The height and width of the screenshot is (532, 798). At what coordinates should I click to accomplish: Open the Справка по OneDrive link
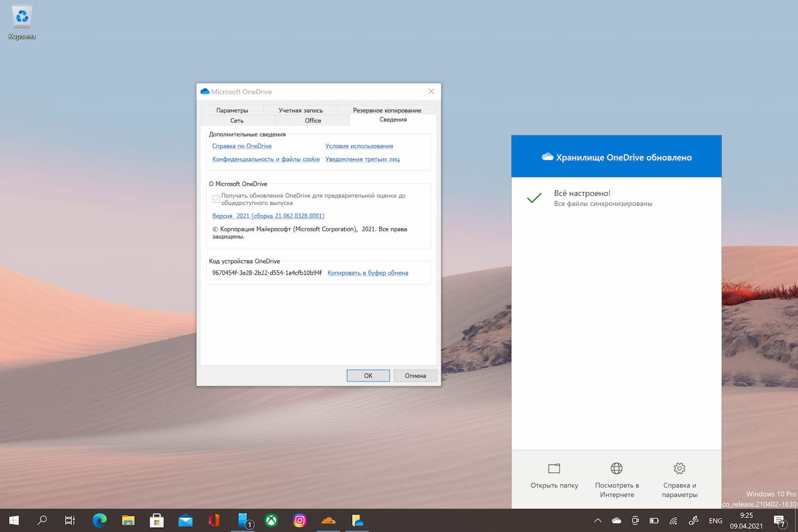(242, 146)
